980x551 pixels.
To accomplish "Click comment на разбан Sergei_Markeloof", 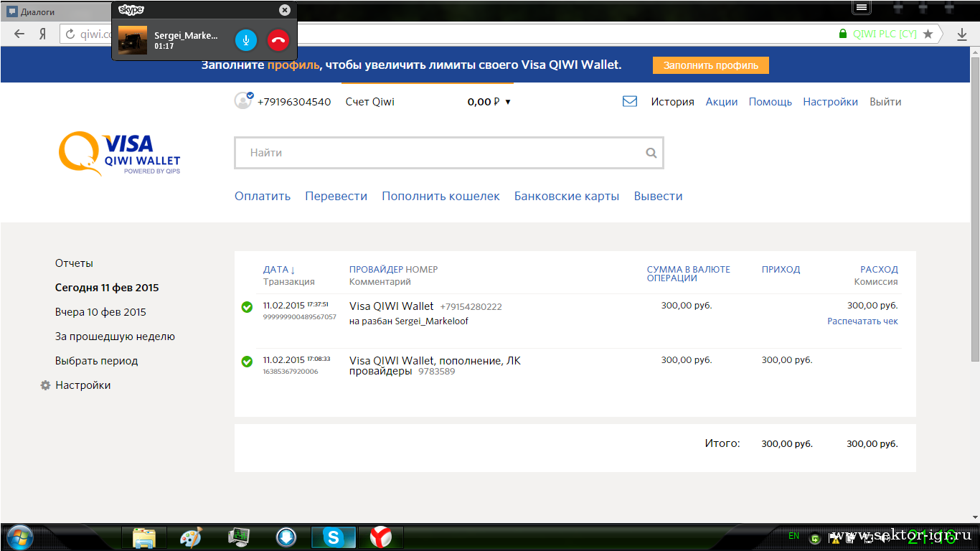I will (x=409, y=321).
